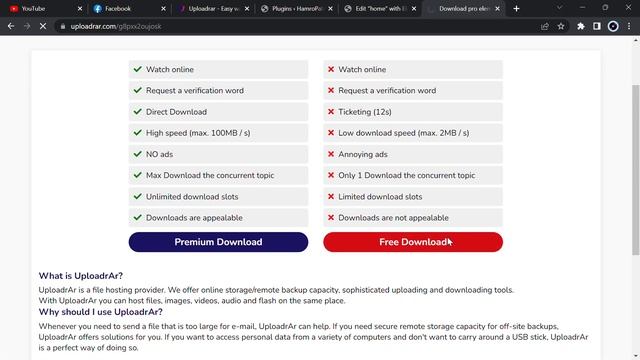Open the tab search dropdown
The image size is (640, 360).
coord(560,8)
